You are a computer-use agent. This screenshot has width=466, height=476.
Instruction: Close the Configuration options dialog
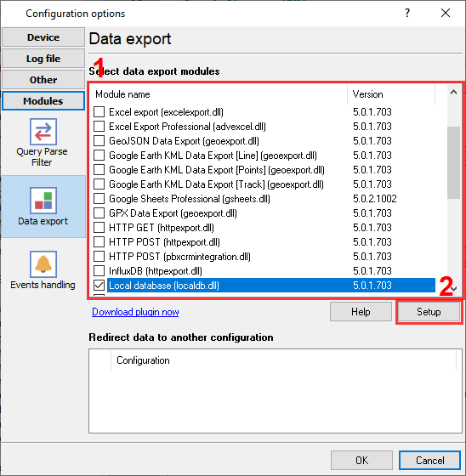point(446,13)
